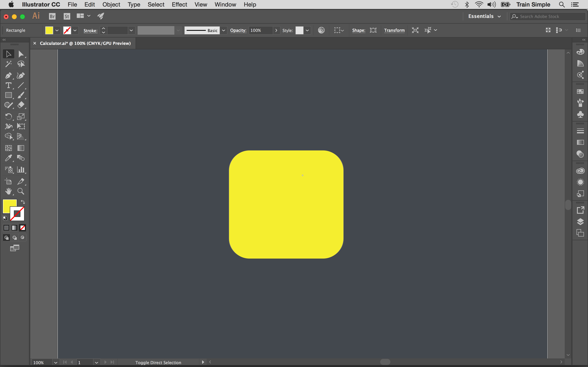588x367 pixels.
Task: Open the zoom level dropdown
Action: point(55,362)
